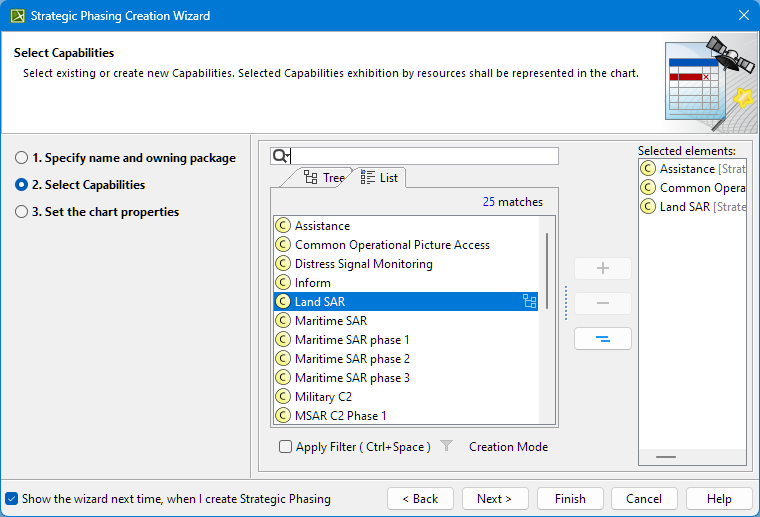
Task: Uncheck Show the wizard next time
Action: coord(11,498)
